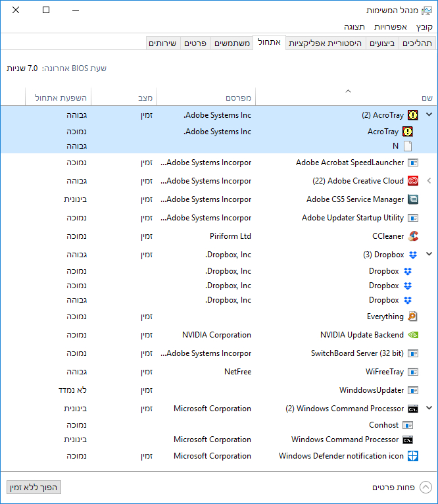Screen dimensions: 438x504
Task: Click the Adobe Creative Cloud red icon
Action: pyautogui.click(x=413, y=181)
